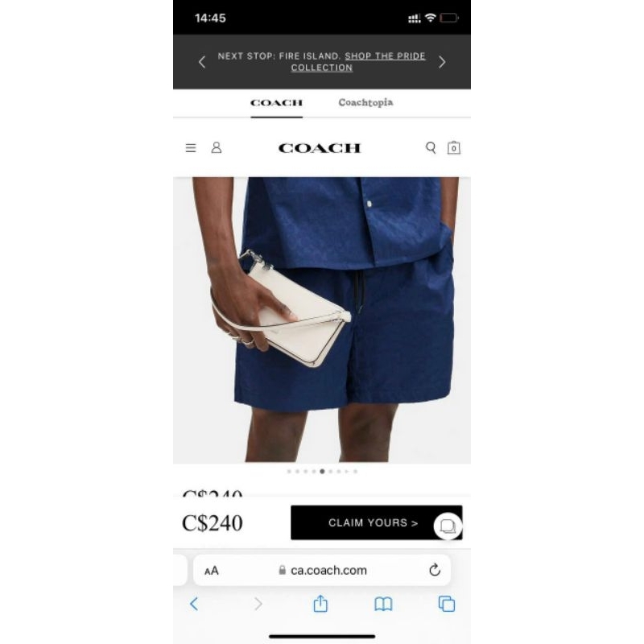
Task: Click the center COACH logo
Action: pos(320,148)
